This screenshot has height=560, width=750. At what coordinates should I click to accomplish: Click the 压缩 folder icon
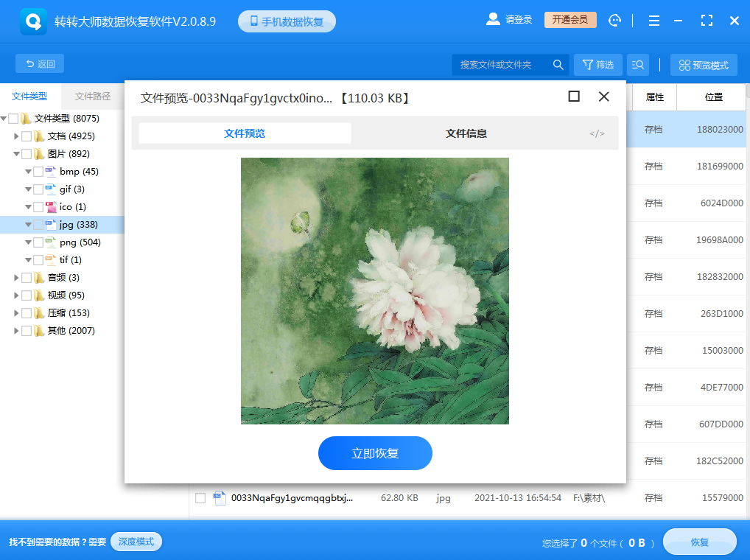(x=39, y=312)
